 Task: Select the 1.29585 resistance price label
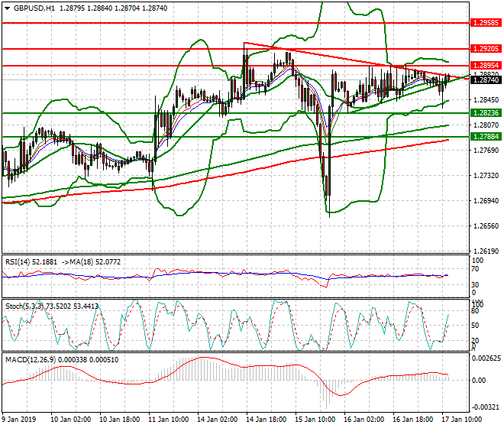pyautogui.click(x=485, y=23)
